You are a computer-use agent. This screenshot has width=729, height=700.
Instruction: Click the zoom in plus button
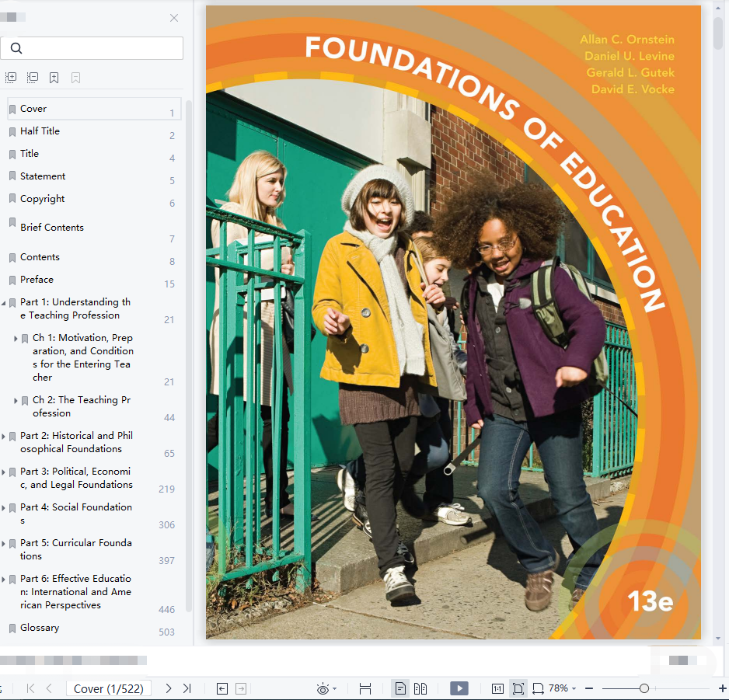(723, 688)
